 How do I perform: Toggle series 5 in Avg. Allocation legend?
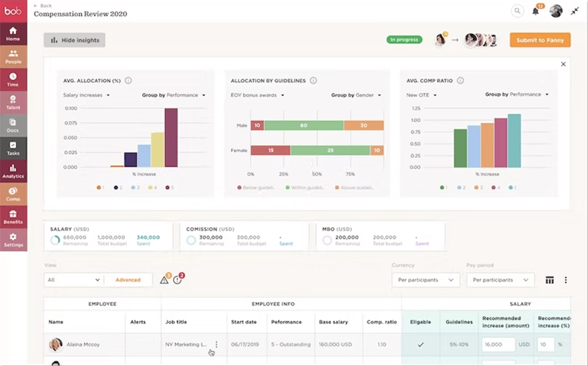(x=168, y=188)
